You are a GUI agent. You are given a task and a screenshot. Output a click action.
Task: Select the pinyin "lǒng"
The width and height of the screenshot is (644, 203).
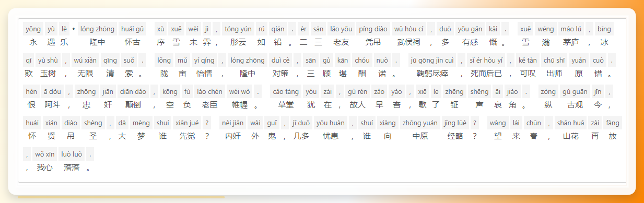click(x=165, y=60)
